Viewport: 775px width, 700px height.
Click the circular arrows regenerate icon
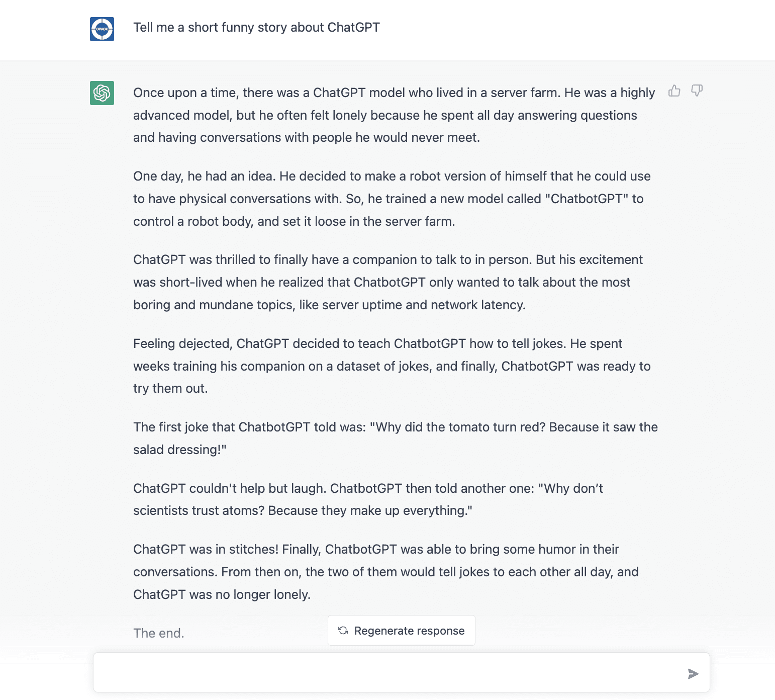point(343,631)
